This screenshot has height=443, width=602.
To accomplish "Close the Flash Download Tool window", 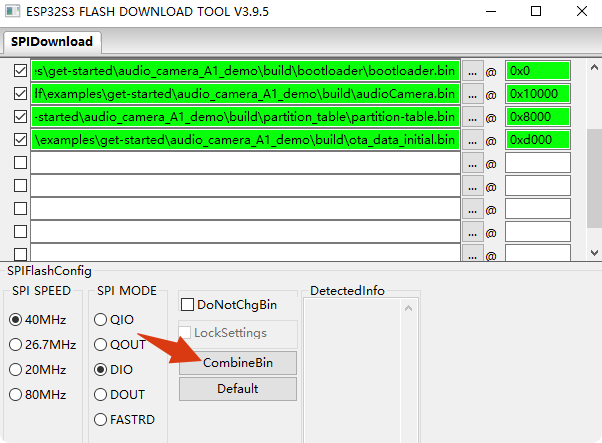I will [x=582, y=12].
